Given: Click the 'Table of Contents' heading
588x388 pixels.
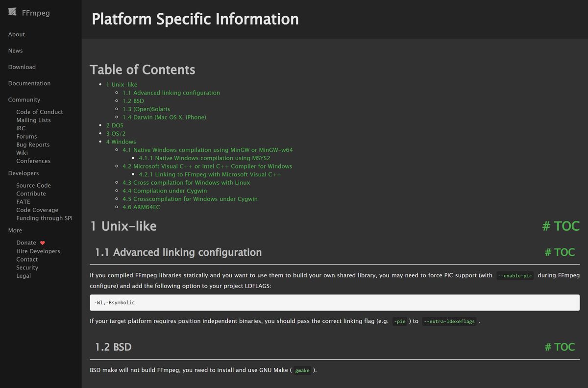Looking at the screenshot, I should pyautogui.click(x=143, y=70).
